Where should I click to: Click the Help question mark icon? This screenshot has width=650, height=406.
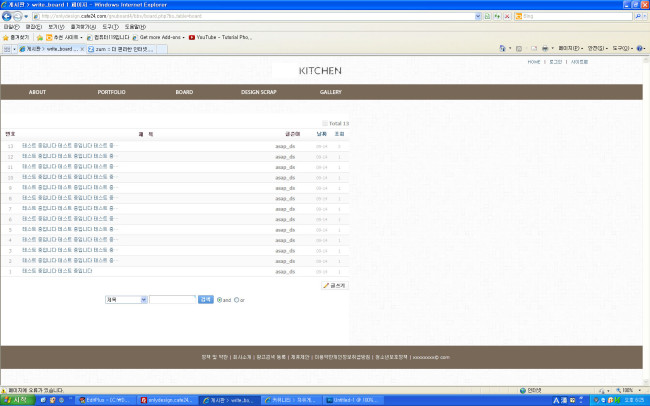pyautogui.click(x=638, y=48)
